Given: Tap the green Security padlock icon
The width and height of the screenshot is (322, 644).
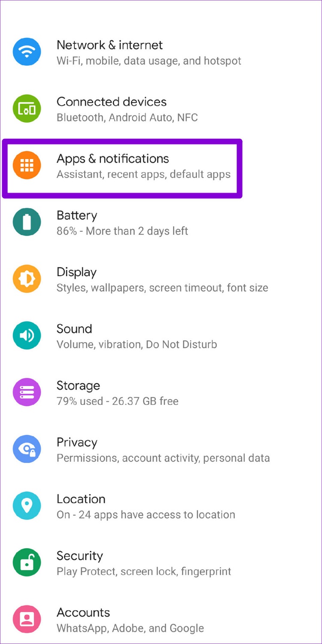Looking at the screenshot, I should click(x=27, y=563).
